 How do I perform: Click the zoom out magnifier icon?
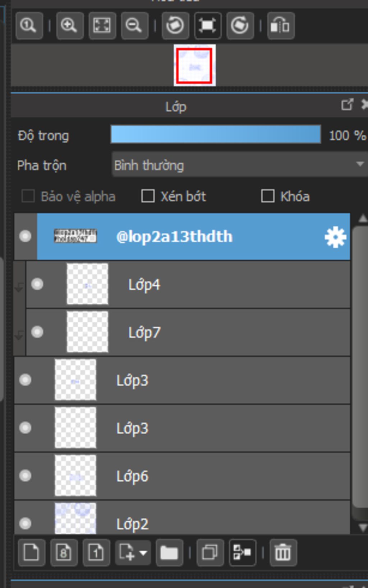tap(134, 25)
